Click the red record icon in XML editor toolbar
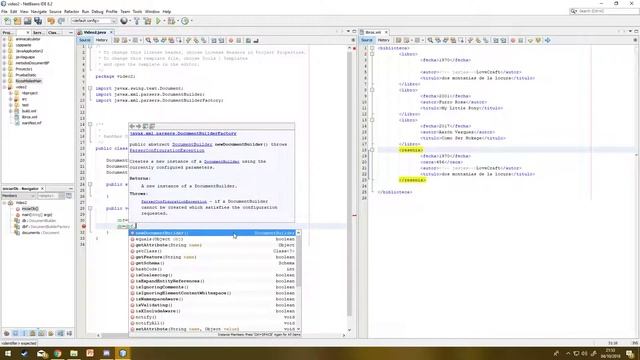This screenshot has width=640, height=360. [x=513, y=40]
